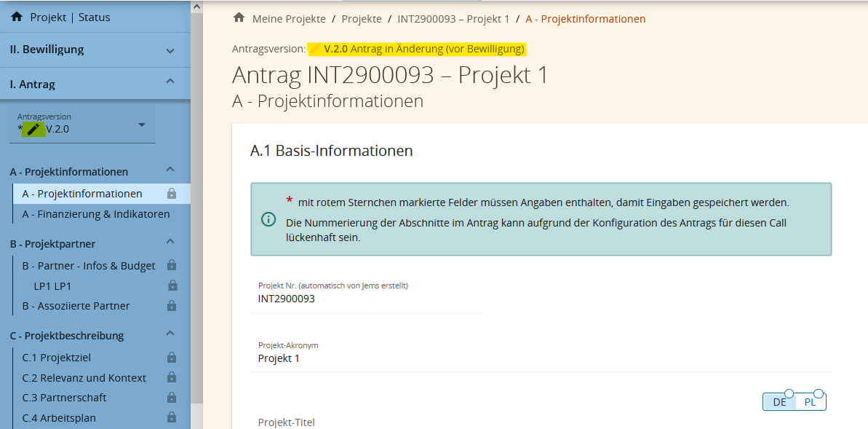
Task: Switch language toggle to PL
Action: 810,402
